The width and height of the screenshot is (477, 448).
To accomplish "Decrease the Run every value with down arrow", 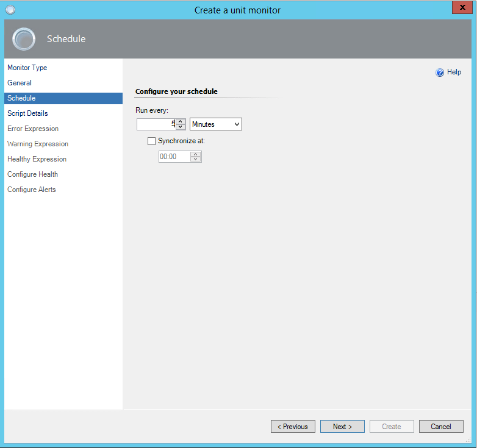I will point(181,127).
